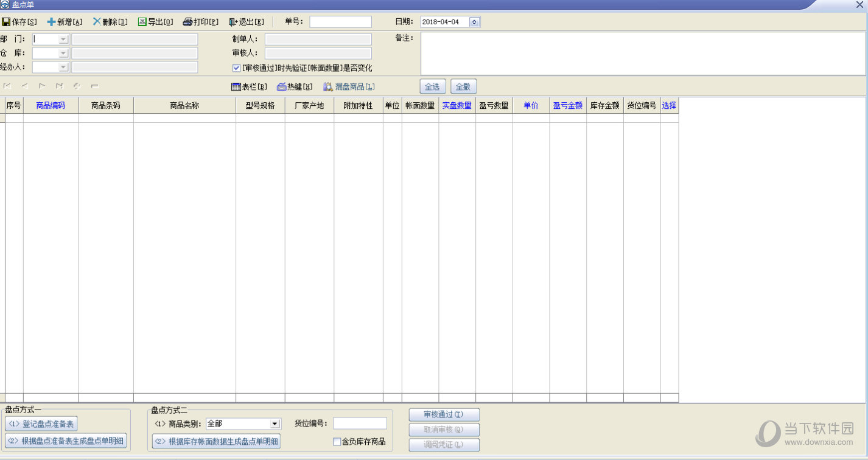Image resolution: width=868 pixels, height=460 pixels.
Task: Click the 审核人 field
Action: click(318, 53)
